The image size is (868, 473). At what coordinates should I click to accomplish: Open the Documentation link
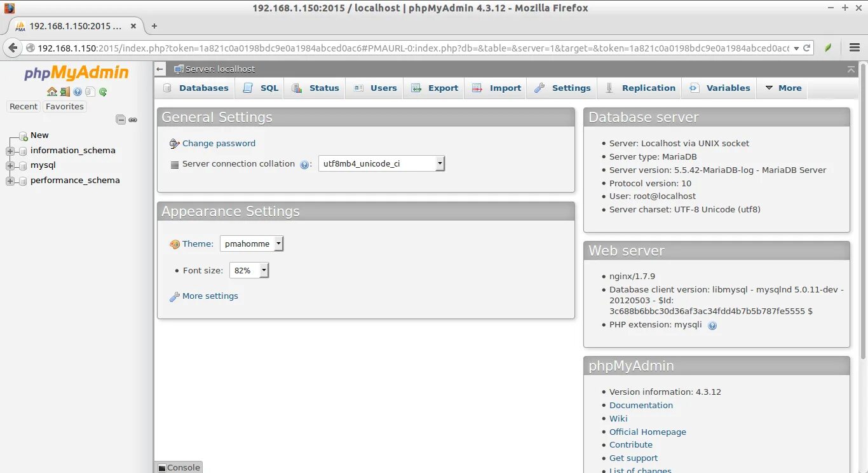coord(641,406)
